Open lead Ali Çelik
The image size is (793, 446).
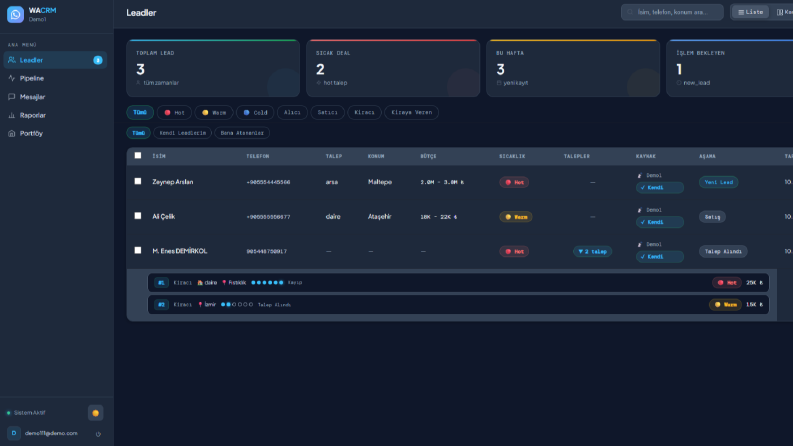point(163,216)
